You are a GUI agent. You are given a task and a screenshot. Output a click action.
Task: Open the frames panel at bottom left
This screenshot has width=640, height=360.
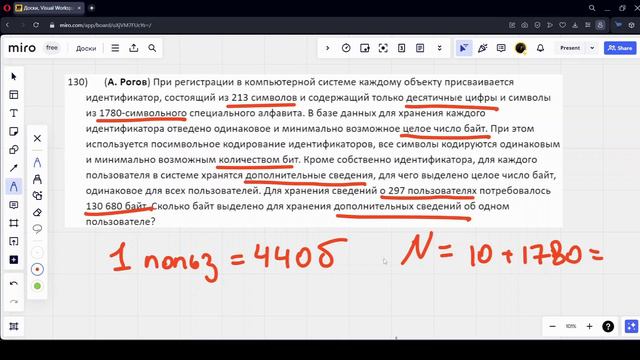13,326
